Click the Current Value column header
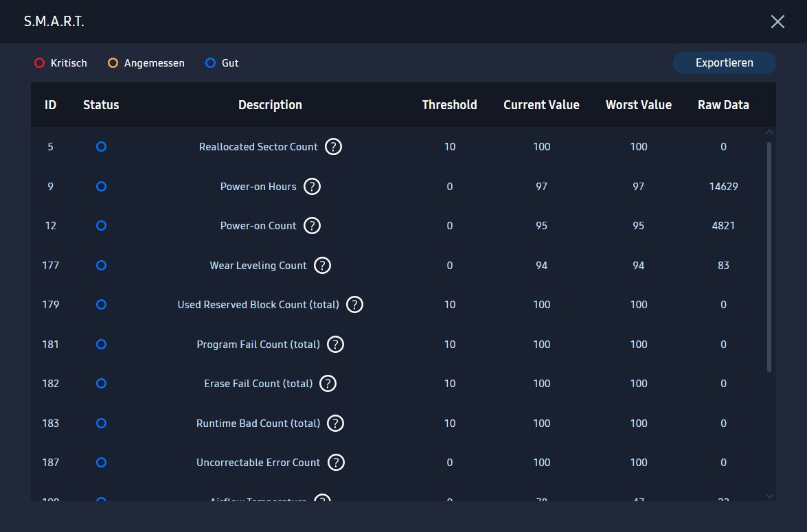 tap(541, 105)
